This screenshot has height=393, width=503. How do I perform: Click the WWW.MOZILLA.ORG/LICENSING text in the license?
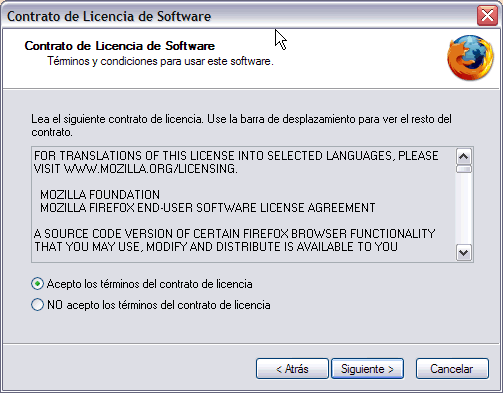[x=151, y=169]
